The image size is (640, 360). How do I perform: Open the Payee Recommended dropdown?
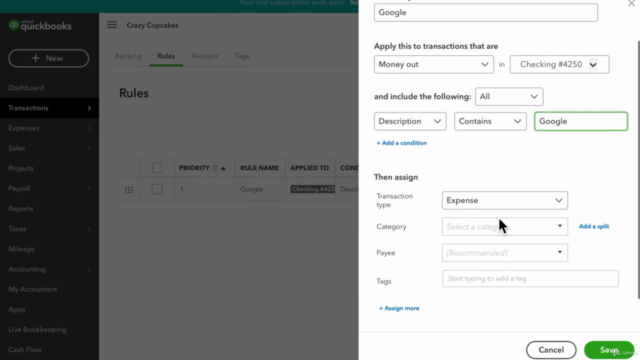pos(504,253)
